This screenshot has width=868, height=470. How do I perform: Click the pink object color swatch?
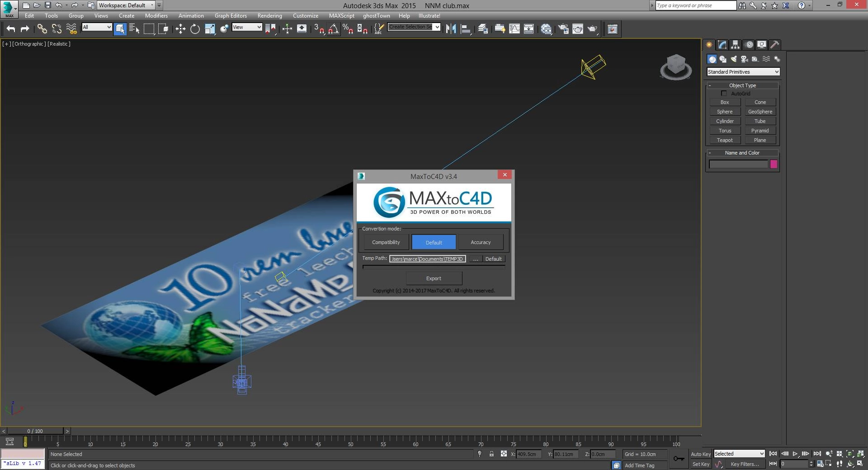coord(774,164)
